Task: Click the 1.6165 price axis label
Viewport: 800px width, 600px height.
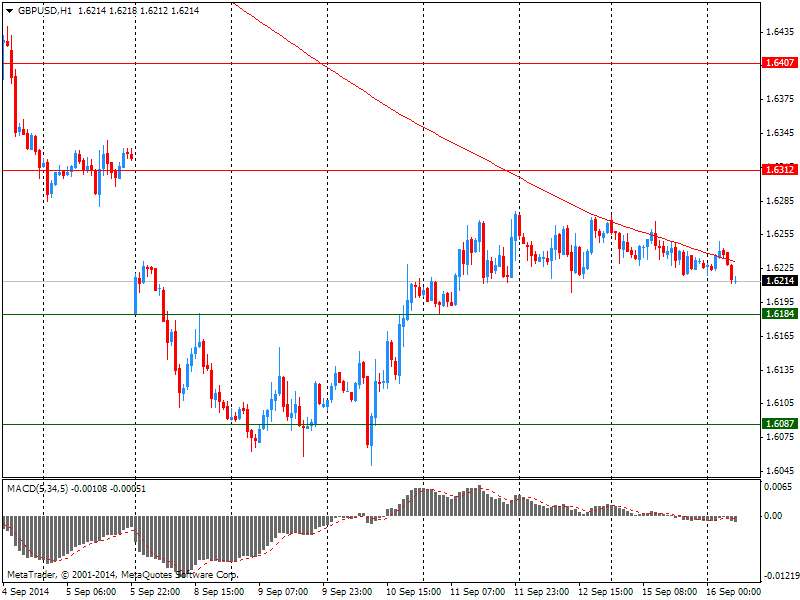Action: click(781, 335)
